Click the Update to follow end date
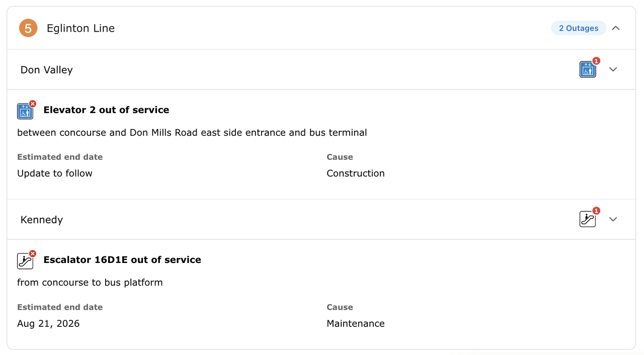 (55, 173)
